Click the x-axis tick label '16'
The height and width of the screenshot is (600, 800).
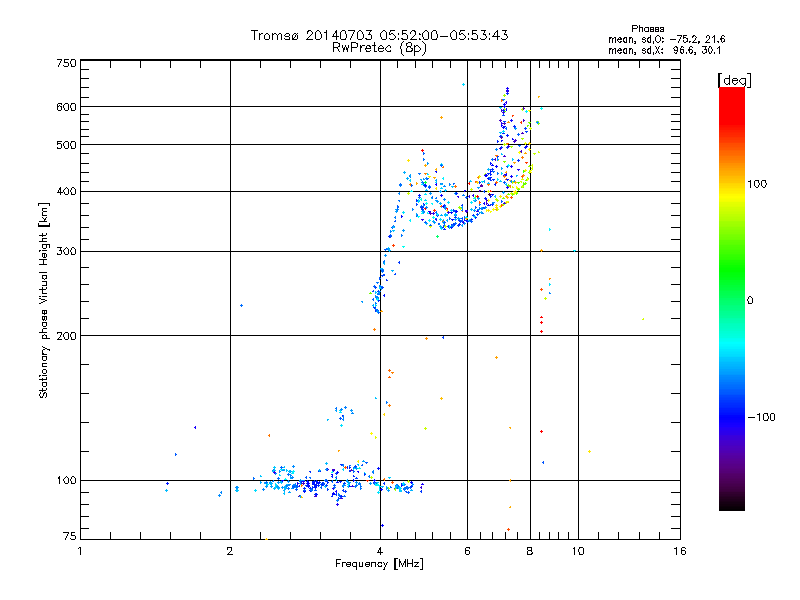[680, 551]
